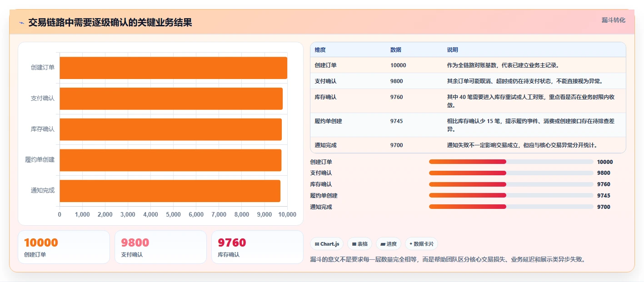
Task: Click the heading 交易链路中需要逐级确认的关键业务结果
Action: [110, 23]
